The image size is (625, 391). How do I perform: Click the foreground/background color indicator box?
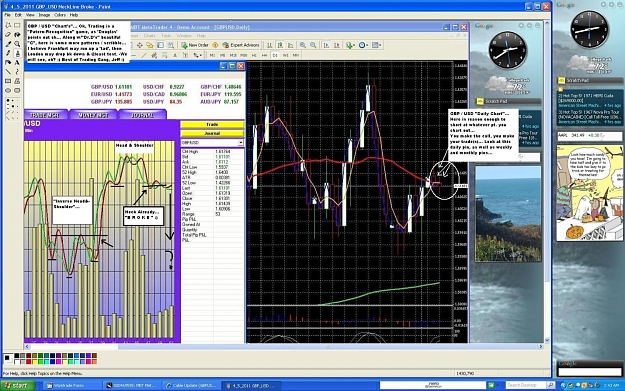8,358
